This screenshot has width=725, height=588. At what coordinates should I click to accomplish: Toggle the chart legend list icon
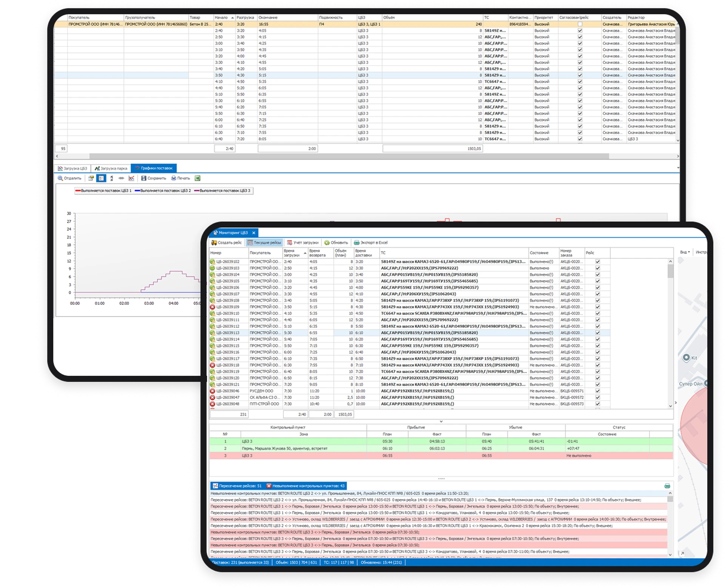click(x=101, y=178)
